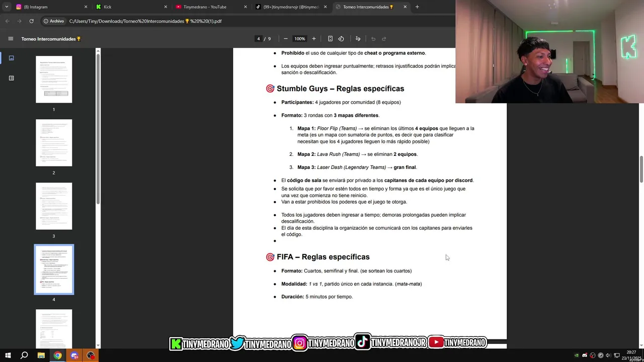Close the YouTube tab
The image size is (644, 362).
tap(246, 7)
